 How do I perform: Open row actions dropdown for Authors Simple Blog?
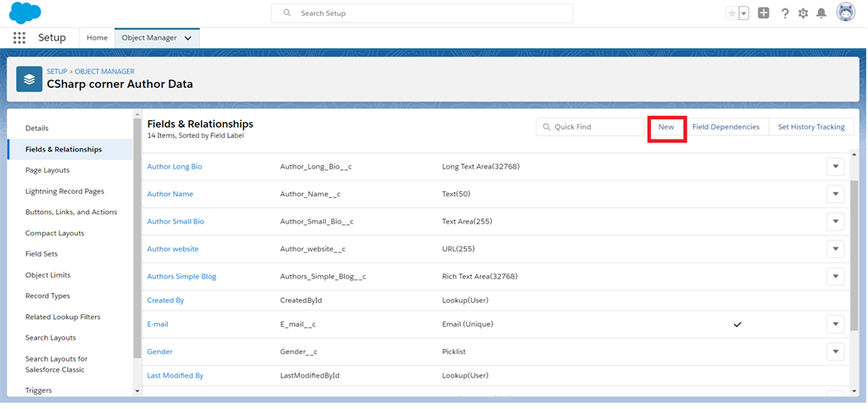pos(835,276)
